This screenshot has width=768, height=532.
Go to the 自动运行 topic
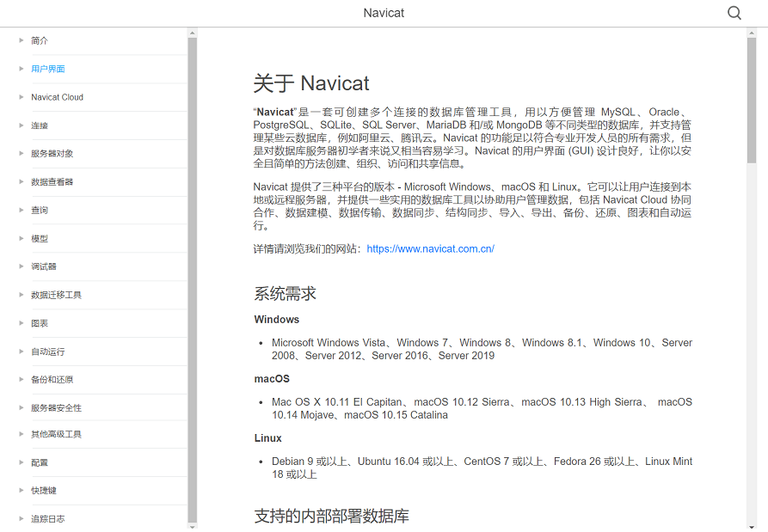pyautogui.click(x=48, y=352)
